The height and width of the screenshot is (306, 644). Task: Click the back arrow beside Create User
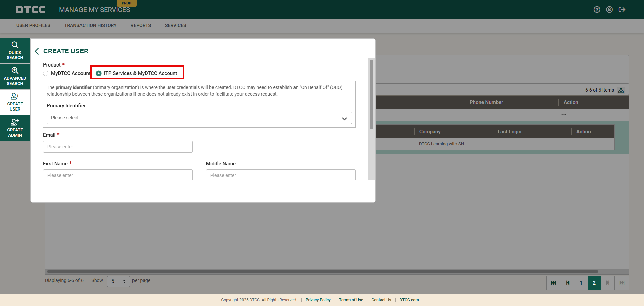(37, 51)
